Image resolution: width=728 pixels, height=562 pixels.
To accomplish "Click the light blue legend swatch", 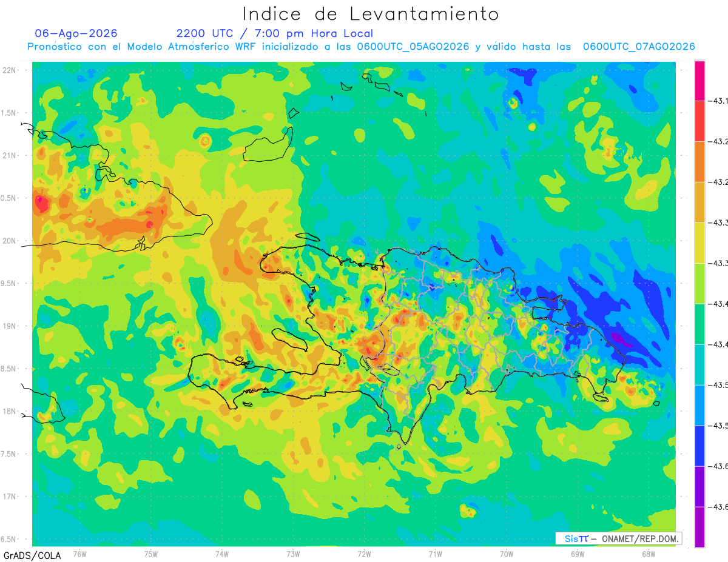I will tap(699, 405).
